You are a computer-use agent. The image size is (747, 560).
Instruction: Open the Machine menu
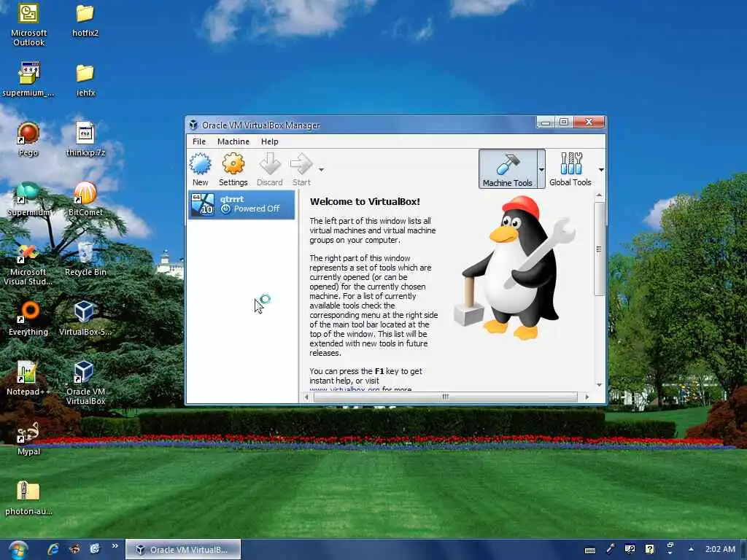point(233,141)
